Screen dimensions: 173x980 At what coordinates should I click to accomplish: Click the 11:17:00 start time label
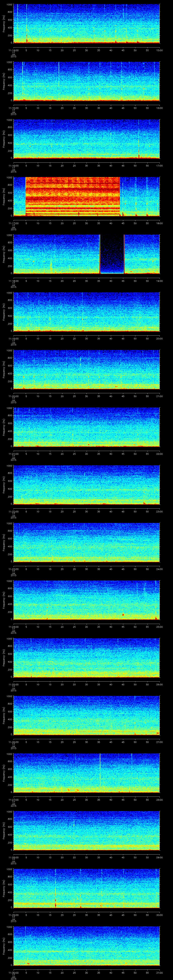[14, 223]
